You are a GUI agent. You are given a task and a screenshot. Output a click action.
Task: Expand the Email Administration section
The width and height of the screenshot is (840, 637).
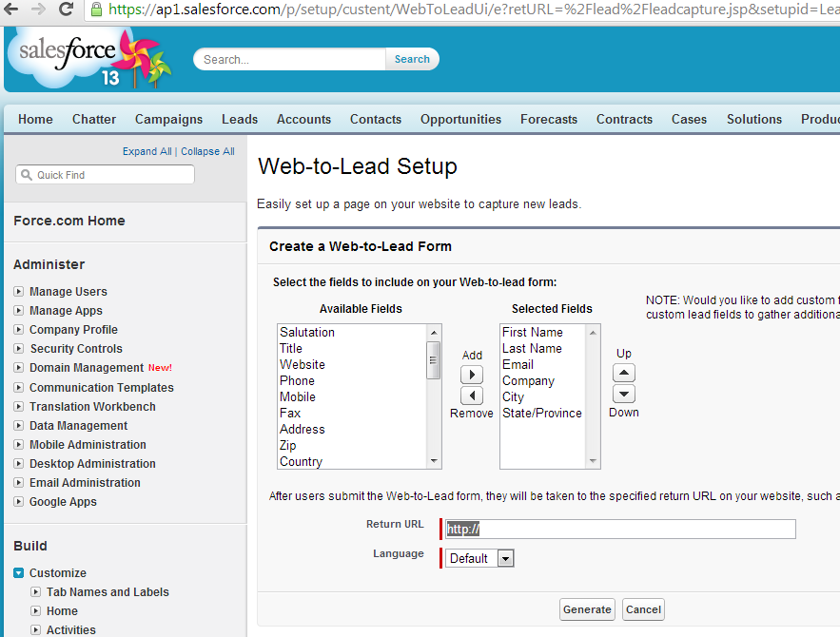pyautogui.click(x=19, y=483)
